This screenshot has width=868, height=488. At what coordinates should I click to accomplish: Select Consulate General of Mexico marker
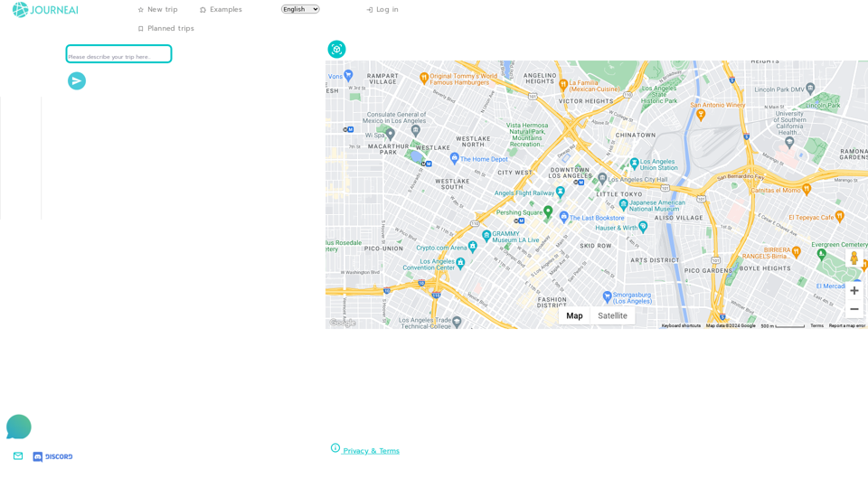pyautogui.click(x=416, y=130)
